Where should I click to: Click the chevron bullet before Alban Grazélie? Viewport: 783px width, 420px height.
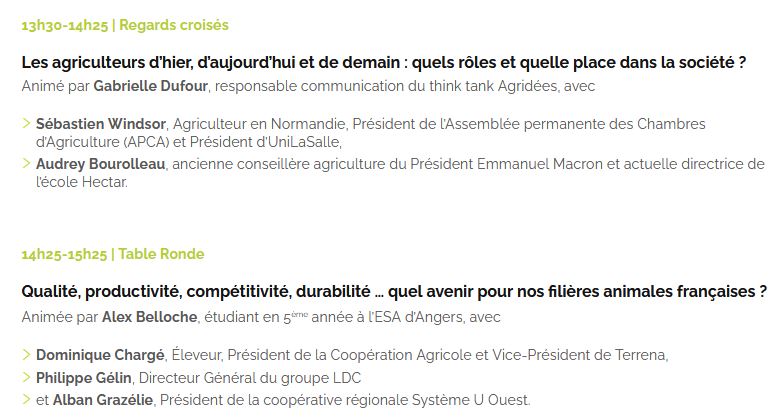(26, 400)
